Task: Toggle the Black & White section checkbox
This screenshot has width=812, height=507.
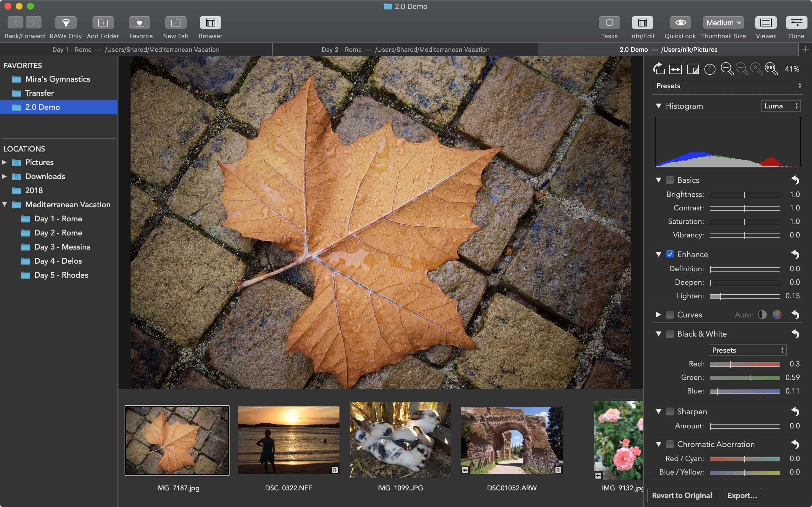Action: (669, 333)
